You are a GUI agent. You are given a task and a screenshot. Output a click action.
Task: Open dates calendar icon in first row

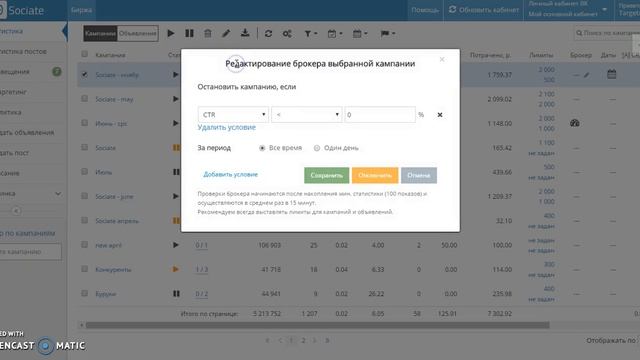click(x=611, y=74)
